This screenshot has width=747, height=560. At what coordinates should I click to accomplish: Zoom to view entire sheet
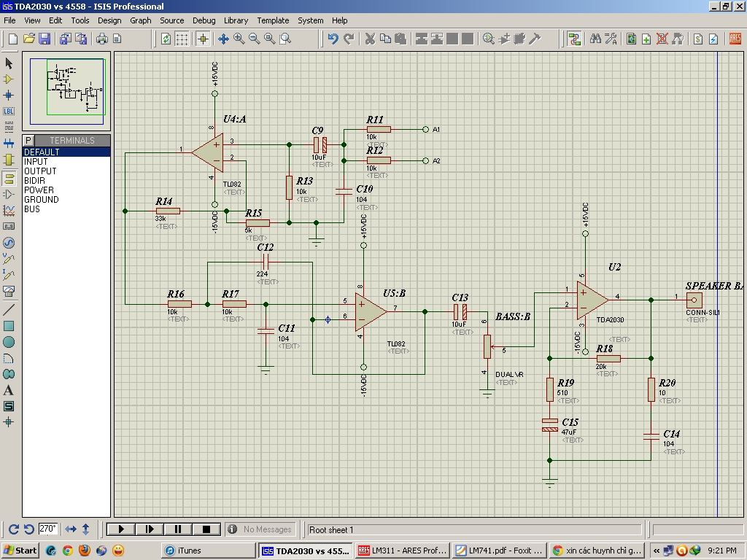[270, 39]
